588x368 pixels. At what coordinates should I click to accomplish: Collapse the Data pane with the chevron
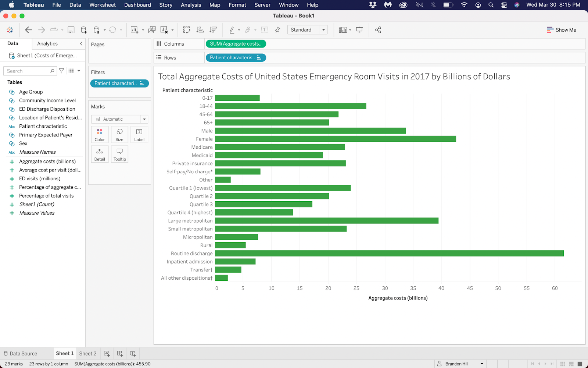tap(81, 43)
